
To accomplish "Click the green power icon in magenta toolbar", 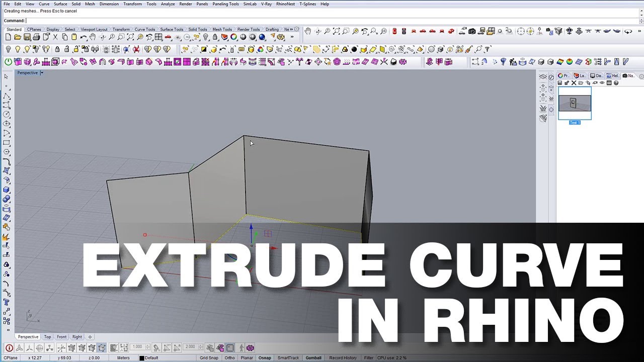I will (x=8, y=62).
